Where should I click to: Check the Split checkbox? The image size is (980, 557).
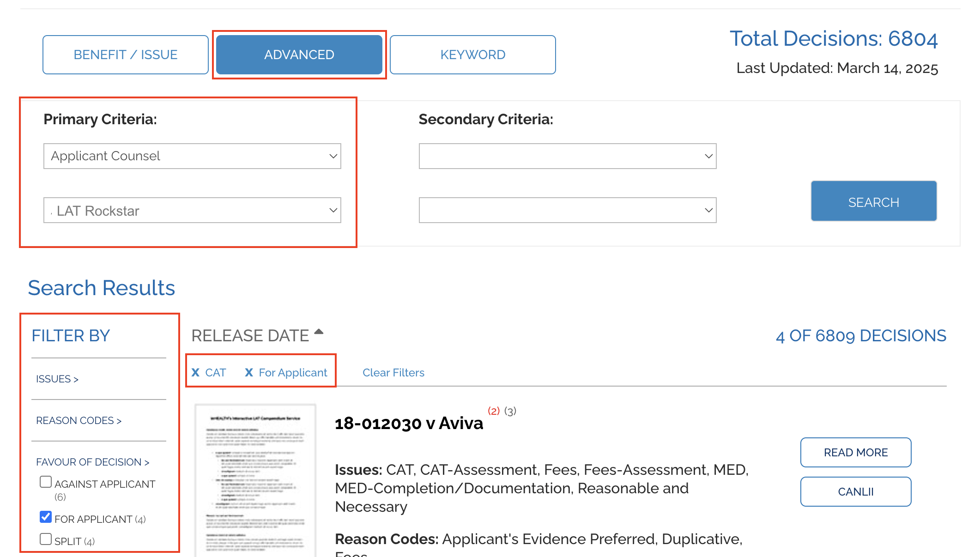[x=46, y=539]
